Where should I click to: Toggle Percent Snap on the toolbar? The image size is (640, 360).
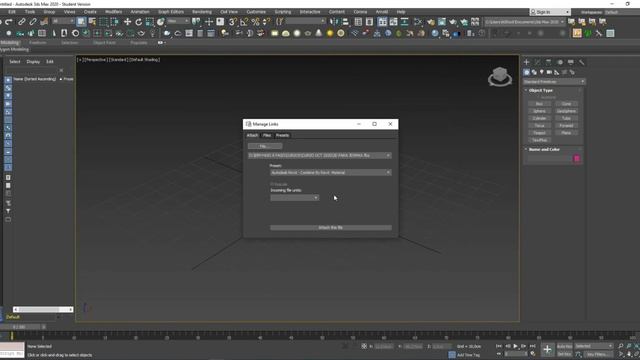255,22
